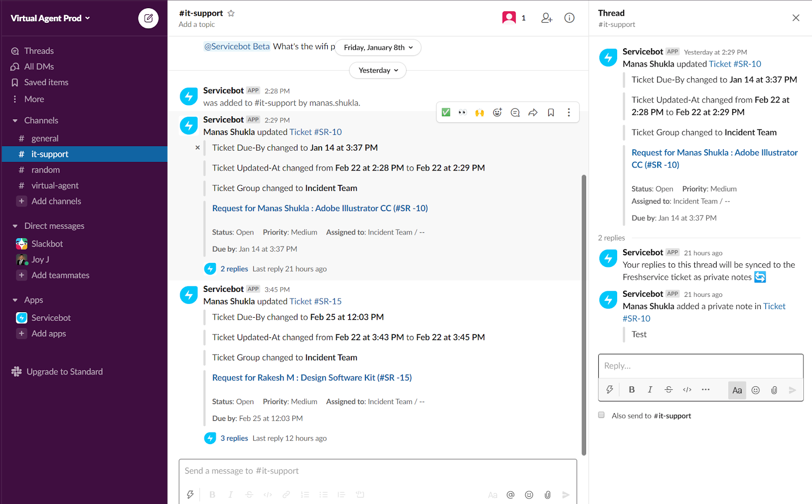812x504 pixels.
Task: Click Upgrade to Standard
Action: [x=64, y=372]
